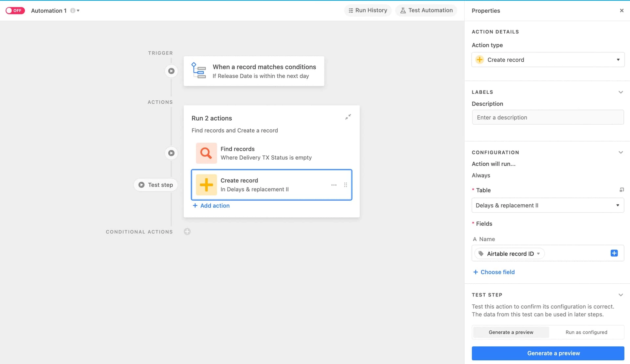Collapse the Labels section
The width and height of the screenshot is (630, 364).
coord(620,92)
